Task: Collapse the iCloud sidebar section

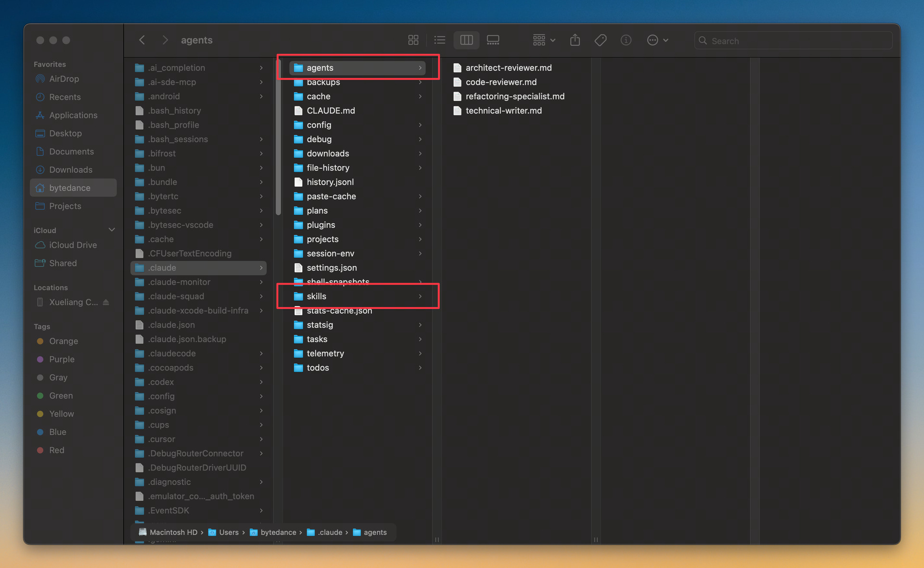Action: coord(112,230)
